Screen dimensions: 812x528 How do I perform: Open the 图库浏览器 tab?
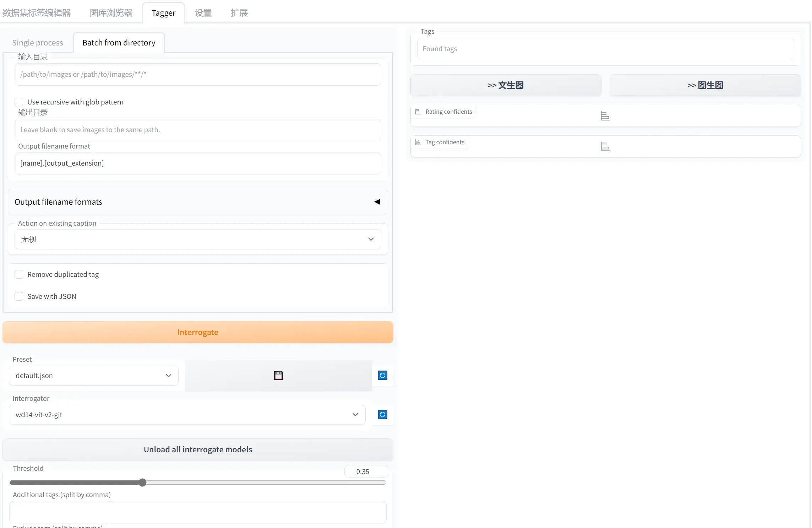[111, 13]
